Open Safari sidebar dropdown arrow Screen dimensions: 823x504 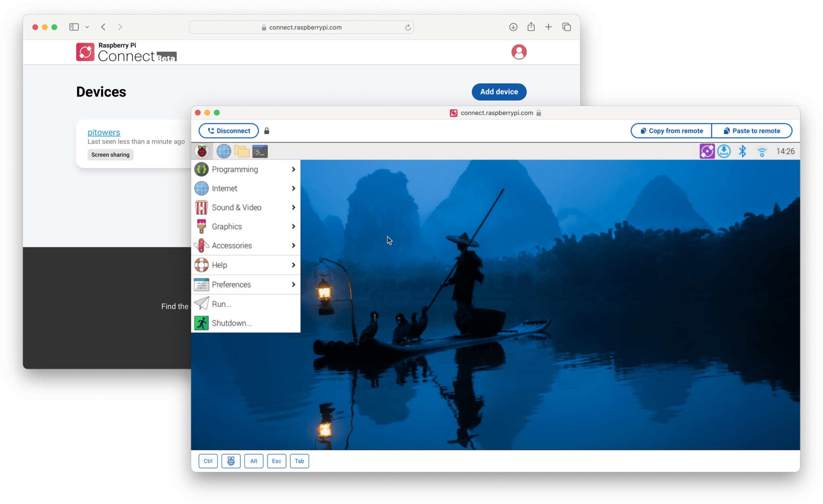pyautogui.click(x=87, y=27)
